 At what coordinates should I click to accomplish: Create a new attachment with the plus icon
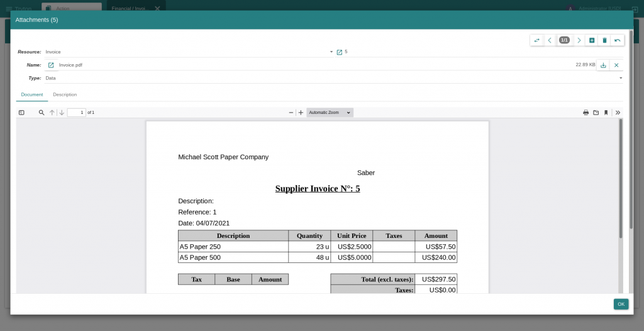592,40
